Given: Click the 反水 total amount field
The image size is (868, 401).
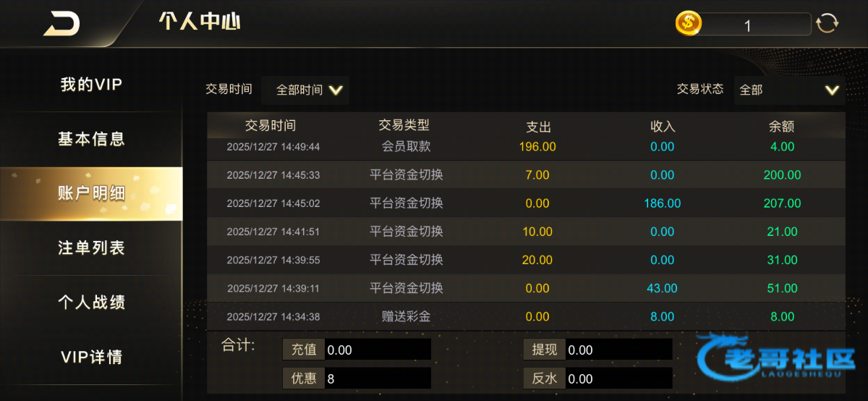Looking at the screenshot, I should tap(618, 379).
